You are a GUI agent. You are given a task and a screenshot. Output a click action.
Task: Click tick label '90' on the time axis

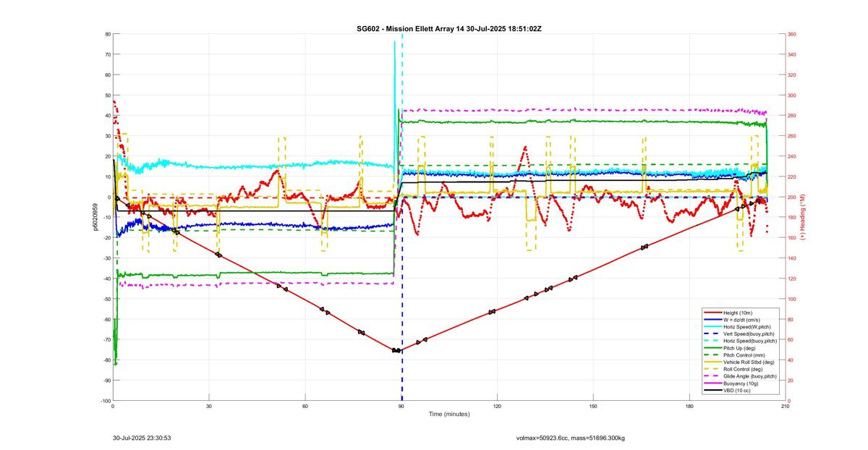[x=401, y=407]
